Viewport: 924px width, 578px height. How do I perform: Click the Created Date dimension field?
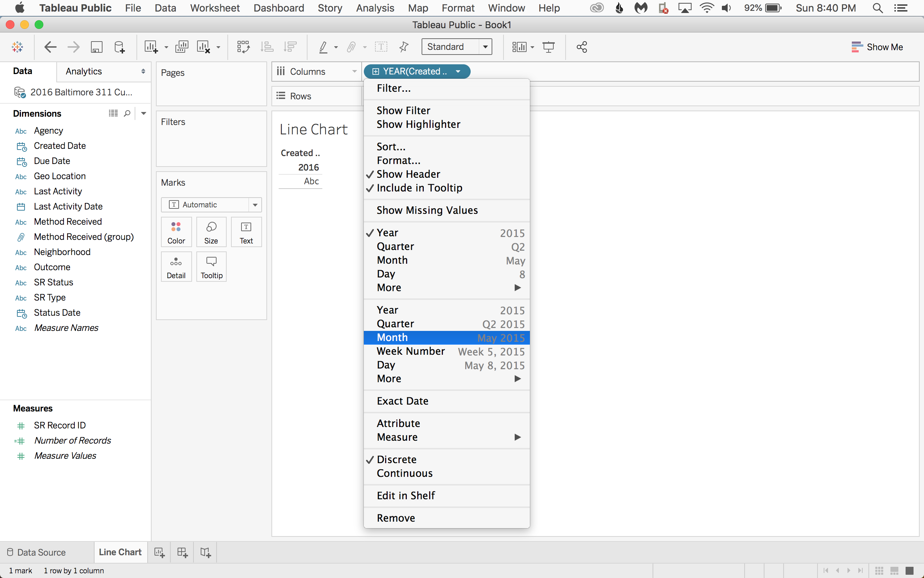click(x=60, y=146)
